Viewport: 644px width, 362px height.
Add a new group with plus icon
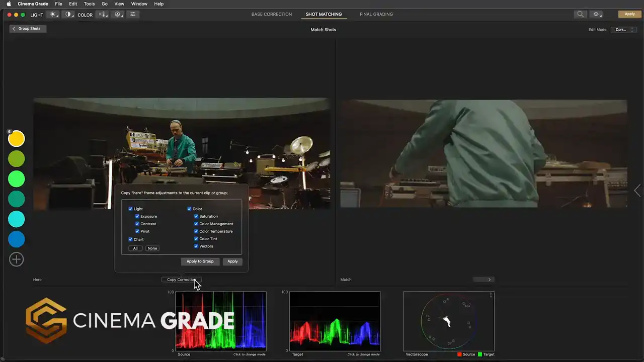tap(17, 259)
